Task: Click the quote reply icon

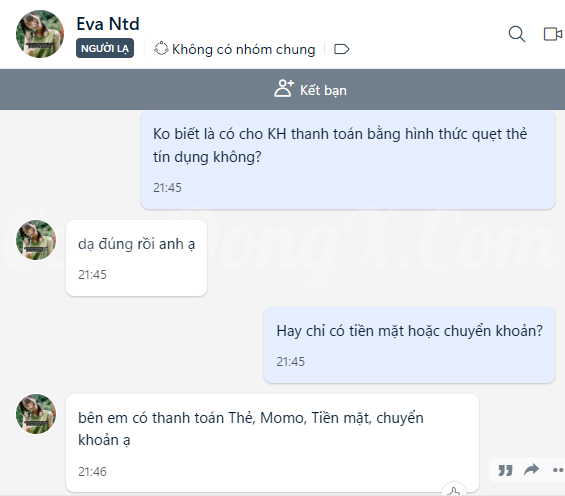Action: [x=505, y=470]
